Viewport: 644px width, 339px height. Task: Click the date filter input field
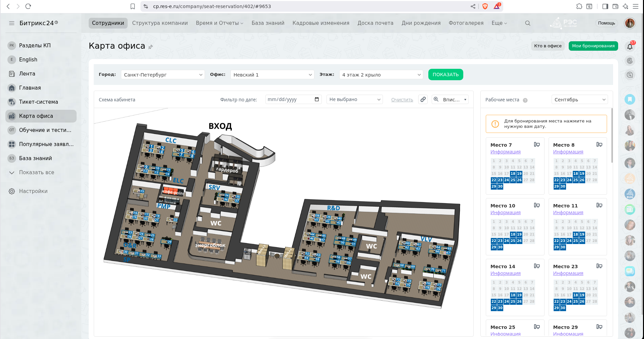(289, 99)
